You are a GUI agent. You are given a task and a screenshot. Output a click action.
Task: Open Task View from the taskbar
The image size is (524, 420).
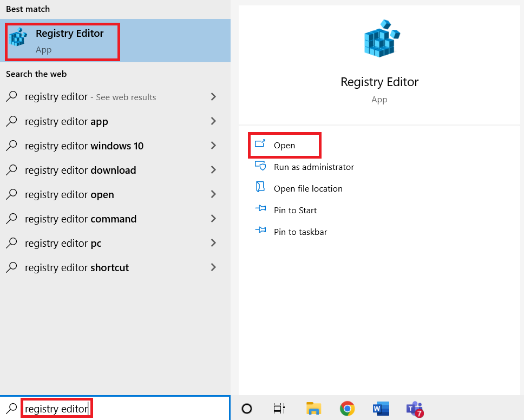click(x=279, y=409)
